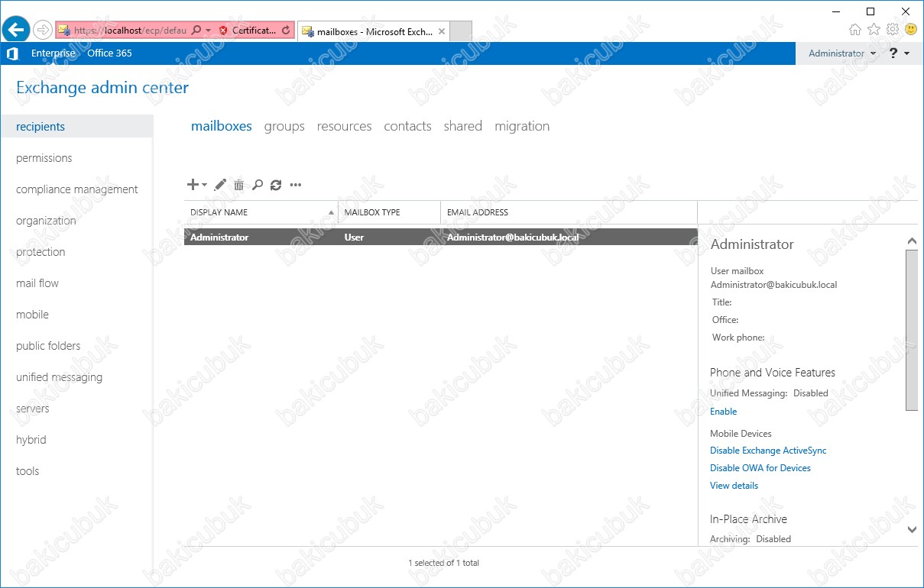The image size is (924, 588).
Task: Click the plus icon to add a mailbox
Action: (193, 185)
